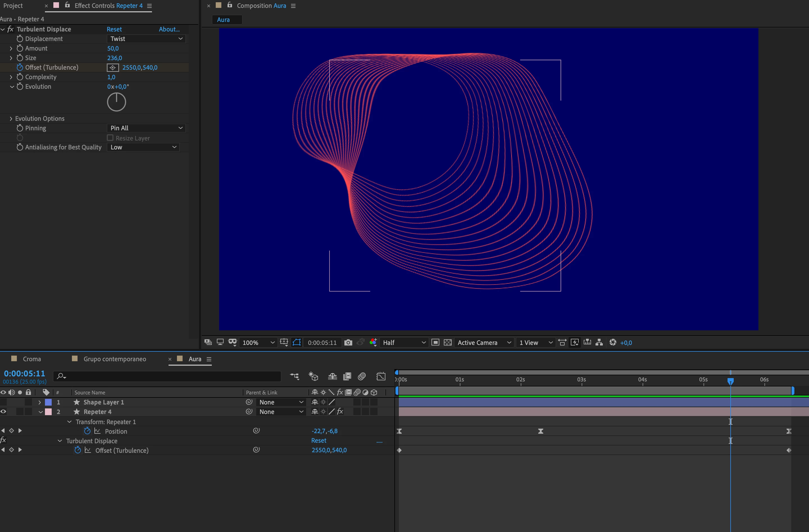Click the snapshot camera icon

(348, 342)
